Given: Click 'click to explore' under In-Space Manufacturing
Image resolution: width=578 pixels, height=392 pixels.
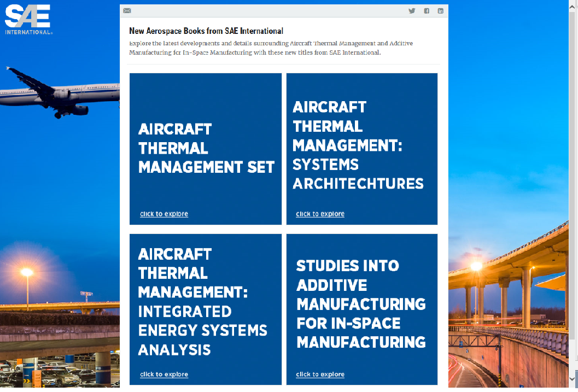Looking at the screenshot, I should pyautogui.click(x=320, y=375).
